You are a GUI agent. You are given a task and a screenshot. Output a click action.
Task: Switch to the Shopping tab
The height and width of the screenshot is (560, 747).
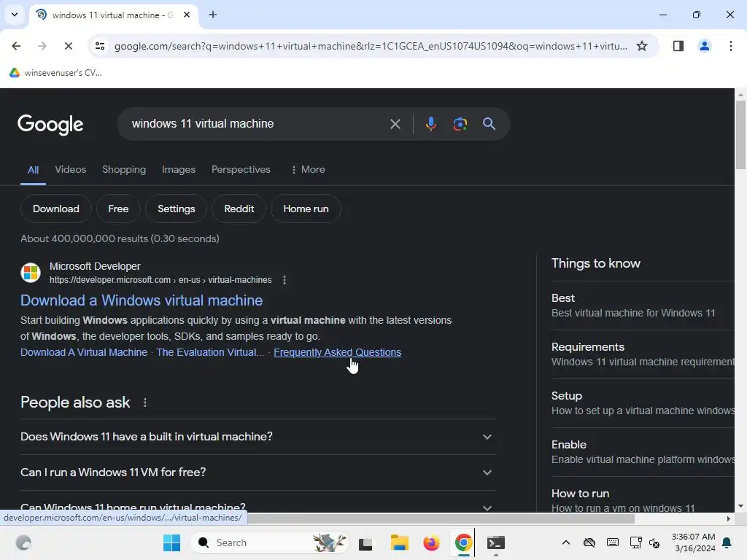124,169
